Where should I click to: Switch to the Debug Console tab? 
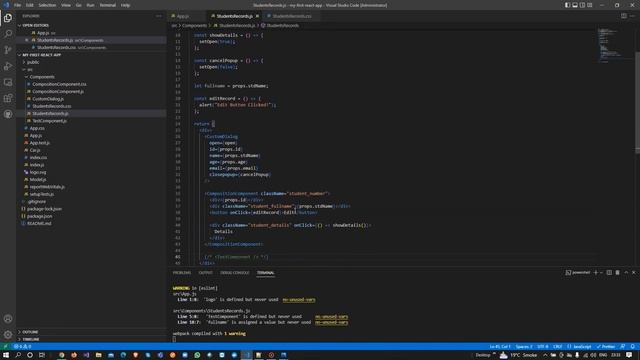[234, 272]
